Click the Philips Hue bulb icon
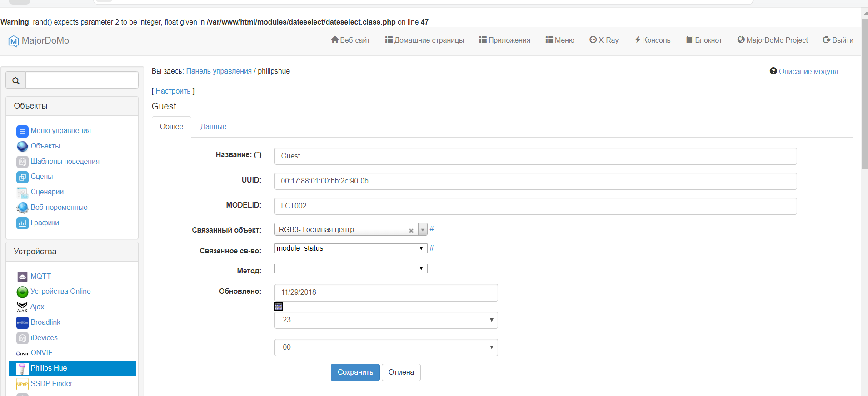Screen dimensions: 868x396 tap(22, 369)
